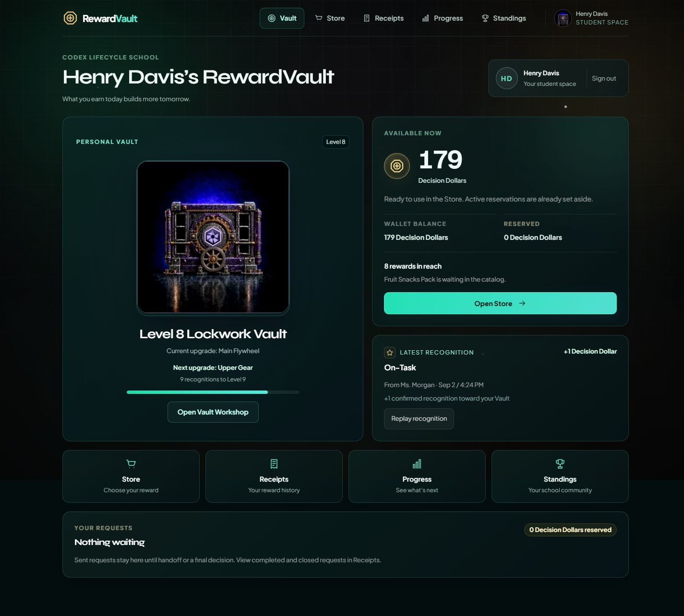Replay the On-Task recognition
The width and height of the screenshot is (684, 616).
click(x=419, y=419)
